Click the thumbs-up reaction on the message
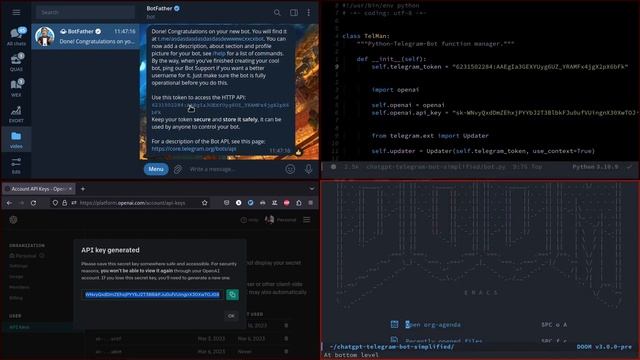This screenshot has width=640, height=360. pos(298,152)
